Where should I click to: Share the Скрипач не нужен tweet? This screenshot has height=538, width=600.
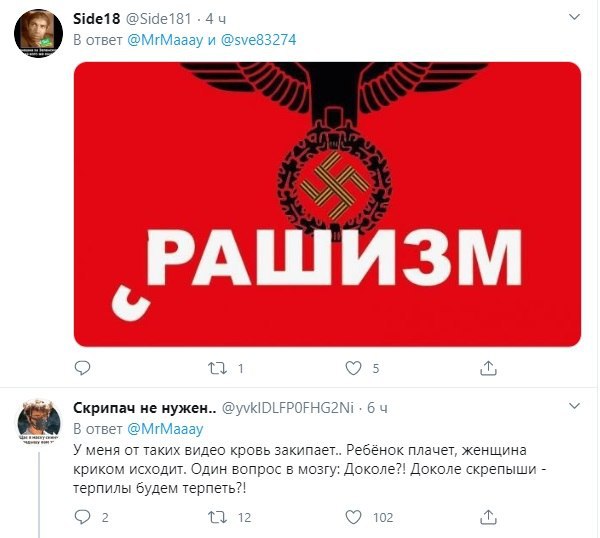[x=488, y=517]
